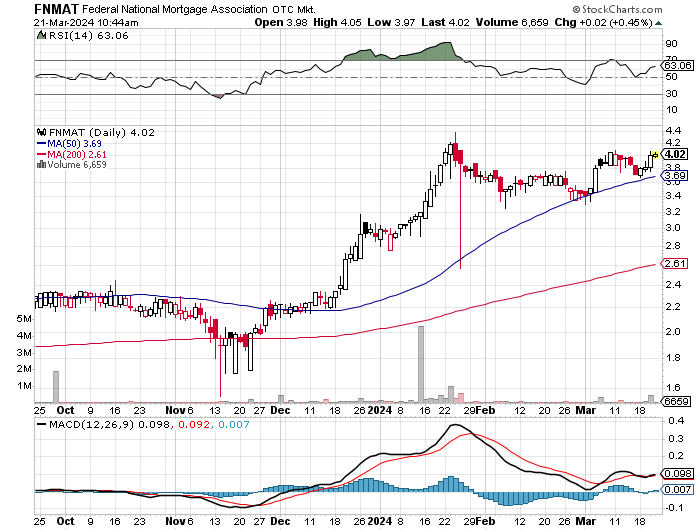Click the last price tag 4.02
Image resolution: width=700 pixels, height=530 pixels.
[x=675, y=154]
